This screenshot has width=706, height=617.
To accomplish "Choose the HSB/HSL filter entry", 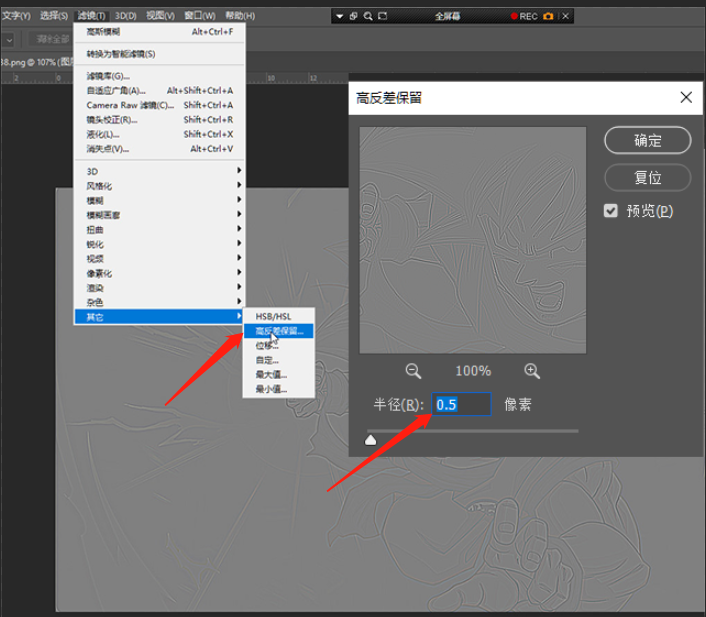I will coord(279,316).
